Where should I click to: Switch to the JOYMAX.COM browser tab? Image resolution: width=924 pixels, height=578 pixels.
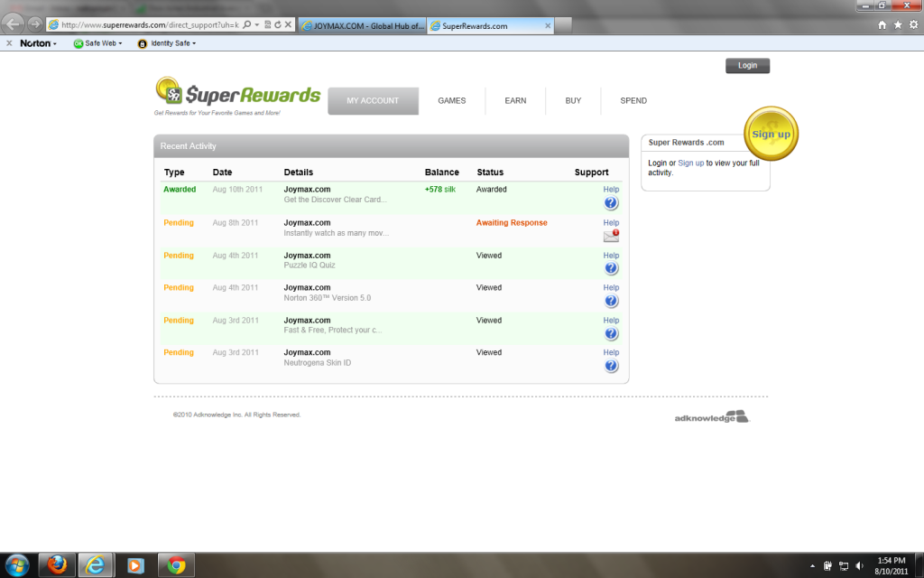tap(362, 26)
